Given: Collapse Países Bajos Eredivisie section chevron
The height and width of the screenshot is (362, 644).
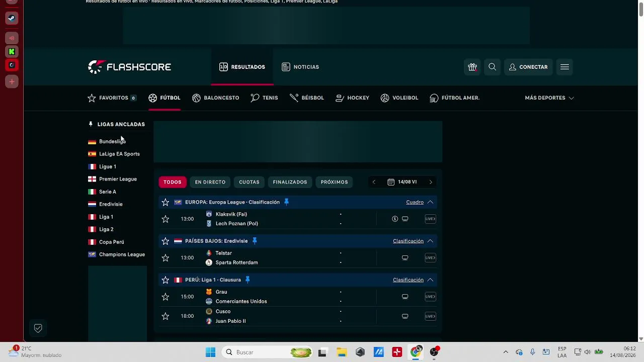Looking at the screenshot, I should pos(430,241).
